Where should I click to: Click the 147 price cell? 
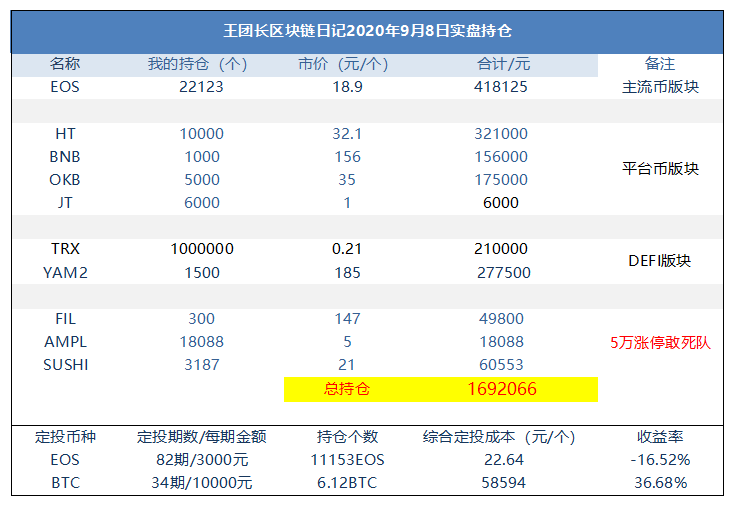347,319
